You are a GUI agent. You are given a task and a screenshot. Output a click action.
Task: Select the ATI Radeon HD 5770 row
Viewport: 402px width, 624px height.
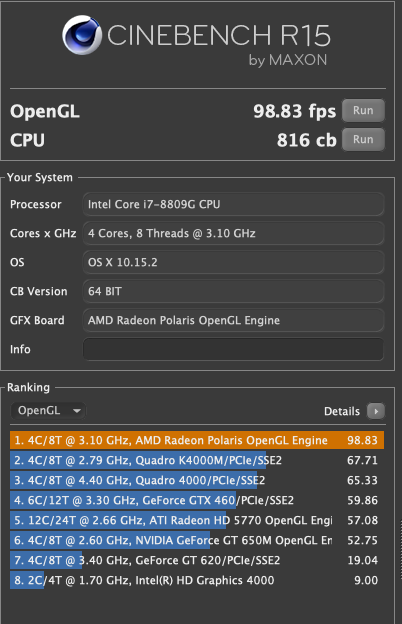[x=197, y=520]
